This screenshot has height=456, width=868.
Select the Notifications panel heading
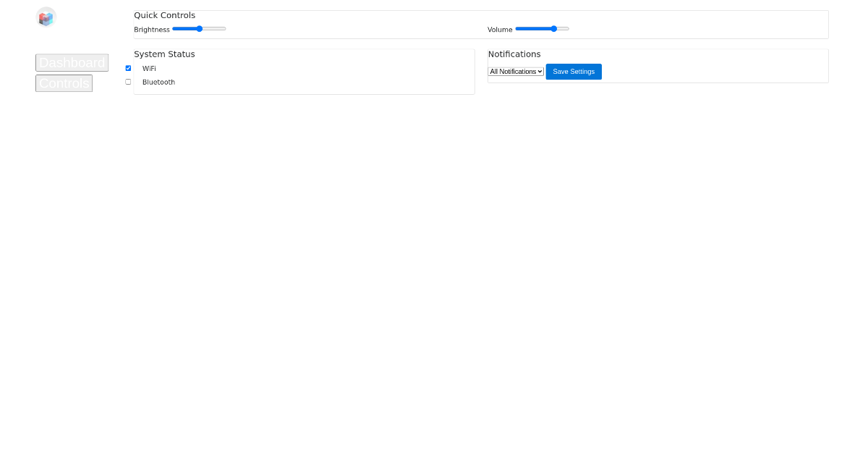tap(514, 54)
